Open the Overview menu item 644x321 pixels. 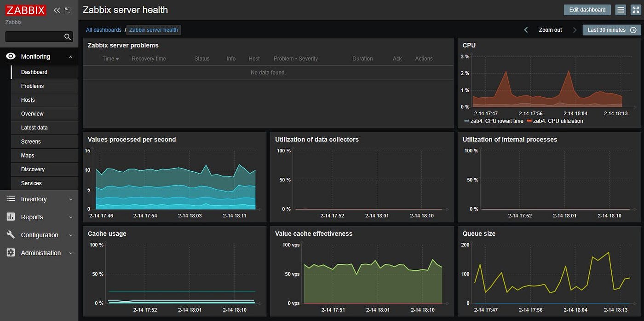point(45,114)
